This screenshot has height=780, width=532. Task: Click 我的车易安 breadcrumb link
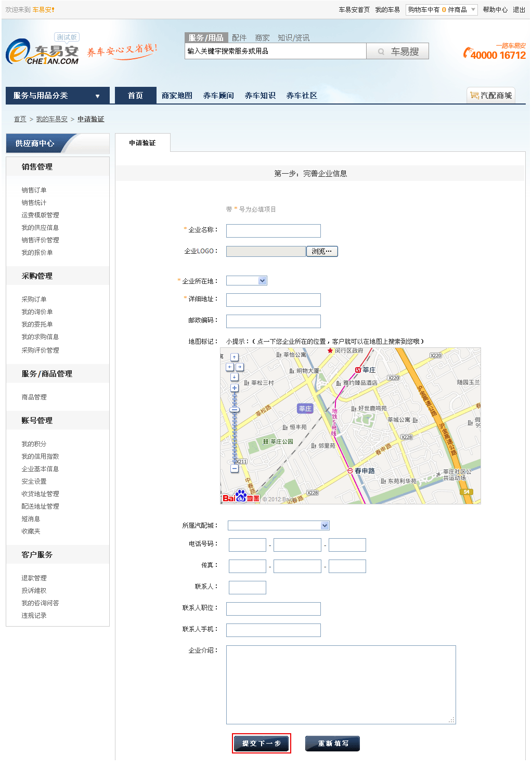[51, 119]
